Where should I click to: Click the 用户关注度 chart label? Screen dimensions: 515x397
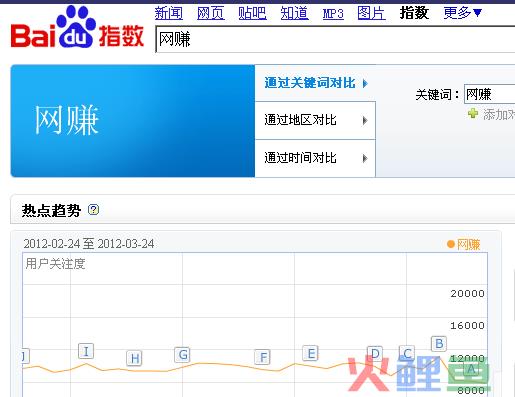tap(55, 264)
